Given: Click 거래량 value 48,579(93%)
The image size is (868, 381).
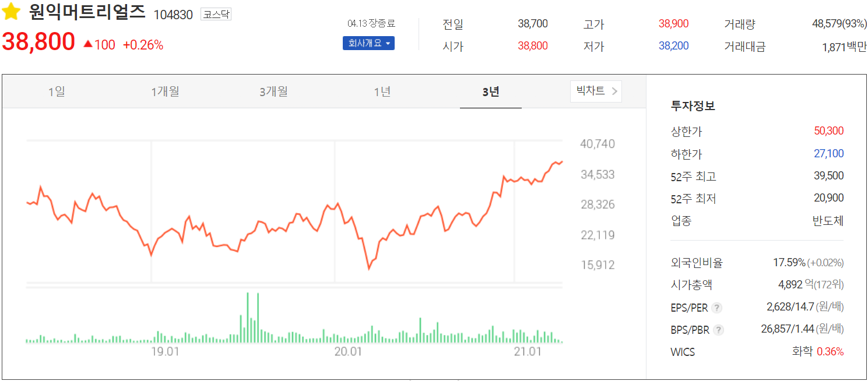Looking at the screenshot, I should point(839,24).
